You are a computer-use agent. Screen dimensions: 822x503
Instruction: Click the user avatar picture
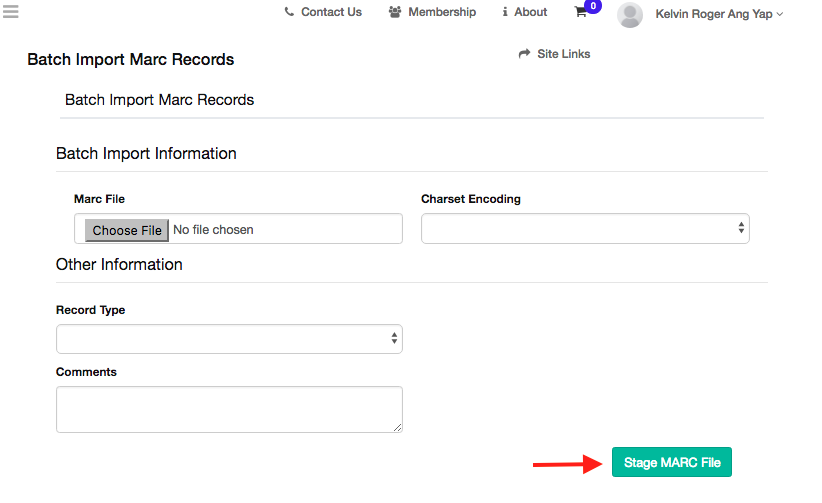(630, 14)
